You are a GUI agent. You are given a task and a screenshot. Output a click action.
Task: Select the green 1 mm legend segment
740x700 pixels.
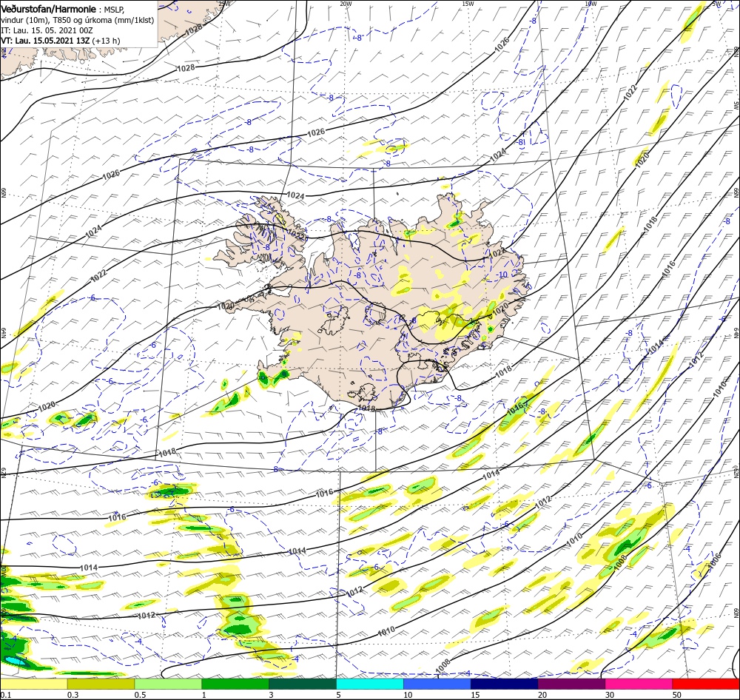click(235, 684)
